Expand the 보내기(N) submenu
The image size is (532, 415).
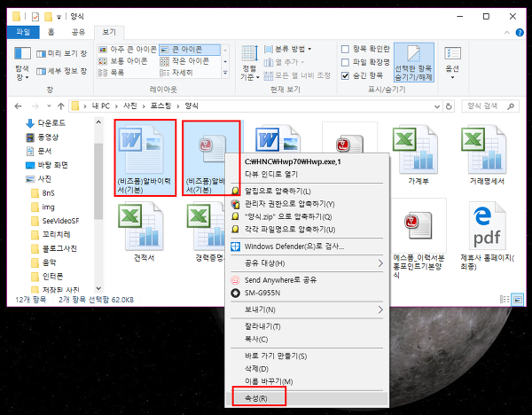pos(307,309)
